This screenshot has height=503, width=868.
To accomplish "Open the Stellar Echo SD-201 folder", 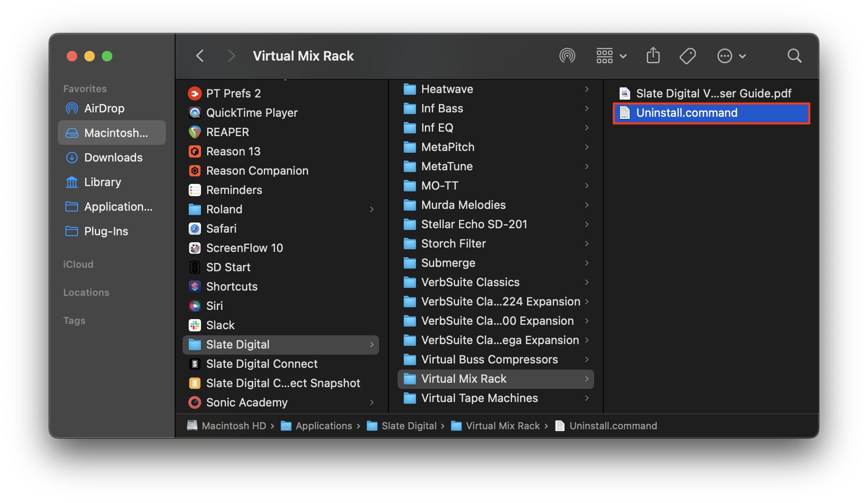I will 496,224.
